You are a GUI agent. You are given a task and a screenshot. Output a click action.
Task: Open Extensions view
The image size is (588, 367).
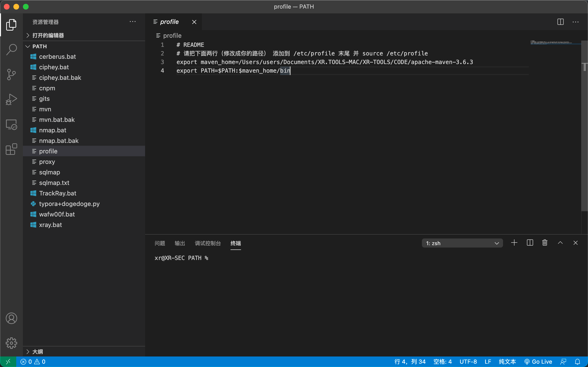pyautogui.click(x=11, y=149)
